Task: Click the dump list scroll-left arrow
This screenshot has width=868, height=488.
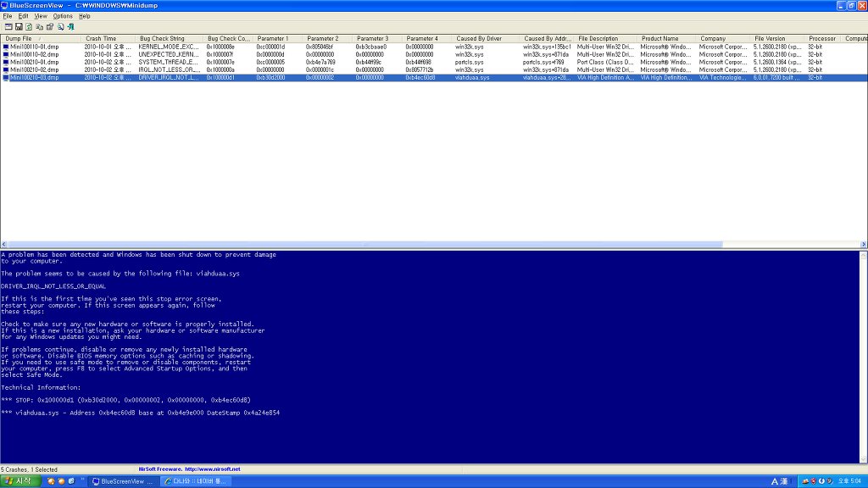Action: coord(4,244)
